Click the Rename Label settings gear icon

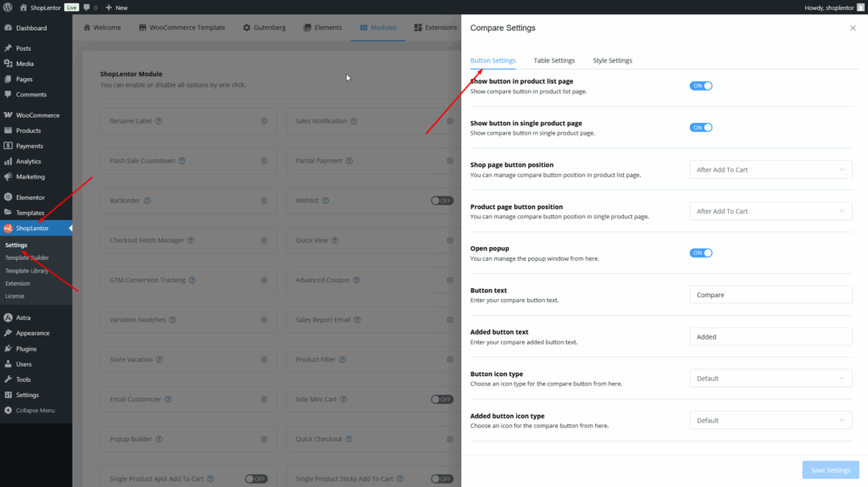point(264,121)
